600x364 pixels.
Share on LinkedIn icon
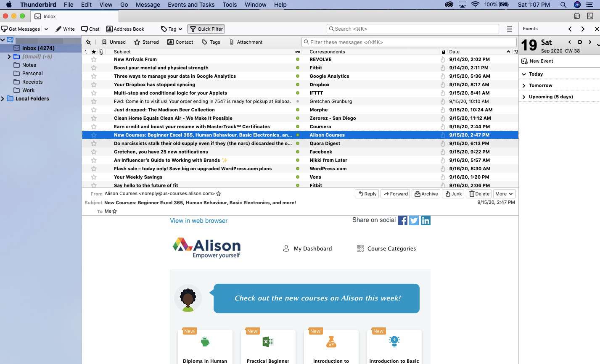[x=426, y=221]
